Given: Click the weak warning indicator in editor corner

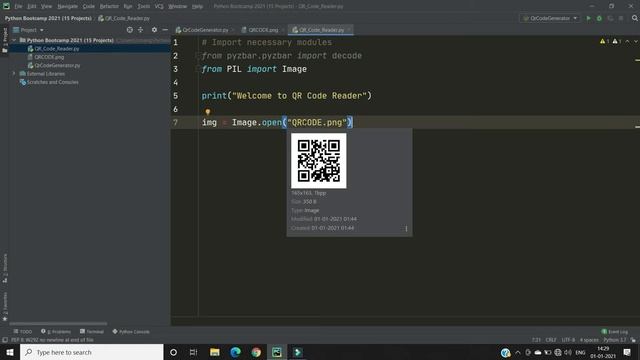Looking at the screenshot, I should (x=616, y=41).
